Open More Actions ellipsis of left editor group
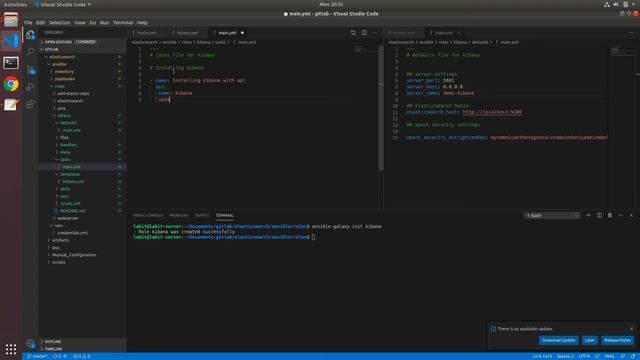This screenshot has width=640, height=360. [375, 33]
